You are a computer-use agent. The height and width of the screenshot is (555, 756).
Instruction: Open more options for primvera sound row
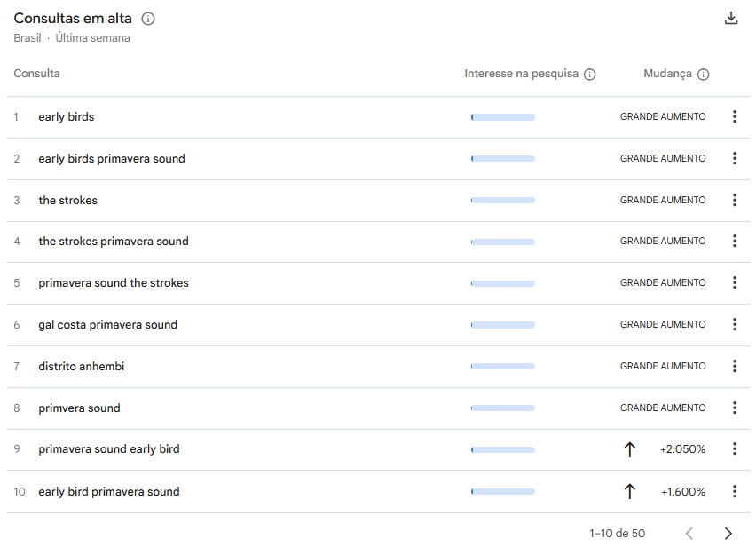pyautogui.click(x=735, y=408)
